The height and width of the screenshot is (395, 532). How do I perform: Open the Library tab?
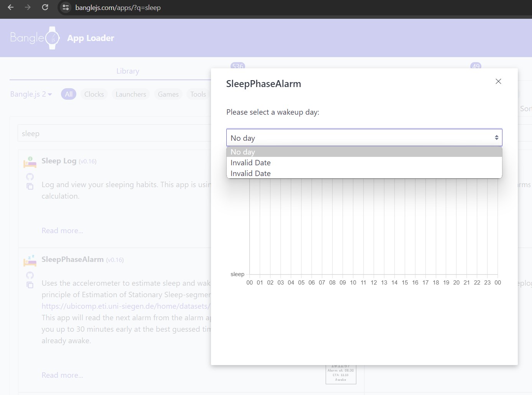[x=128, y=71]
